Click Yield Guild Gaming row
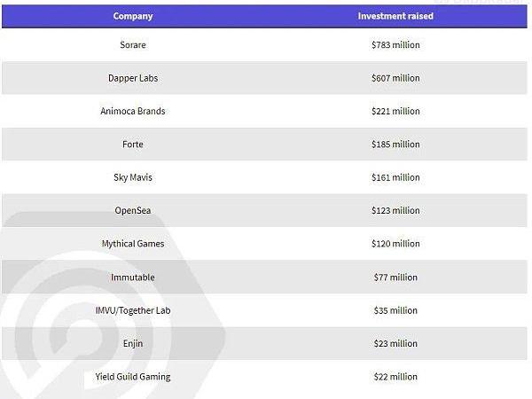 pyautogui.click(x=133, y=377)
